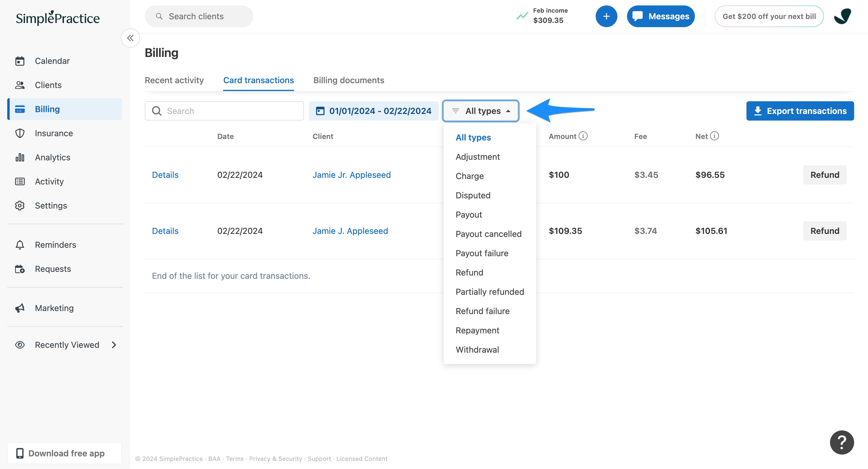Click the Feb income trend indicator
This screenshot has width=868, height=469.
click(x=542, y=16)
